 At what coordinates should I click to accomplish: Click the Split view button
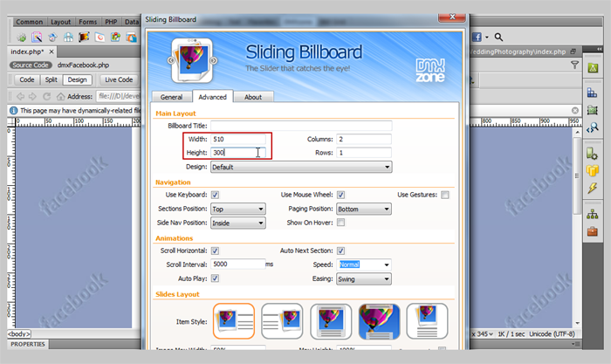[x=51, y=79]
